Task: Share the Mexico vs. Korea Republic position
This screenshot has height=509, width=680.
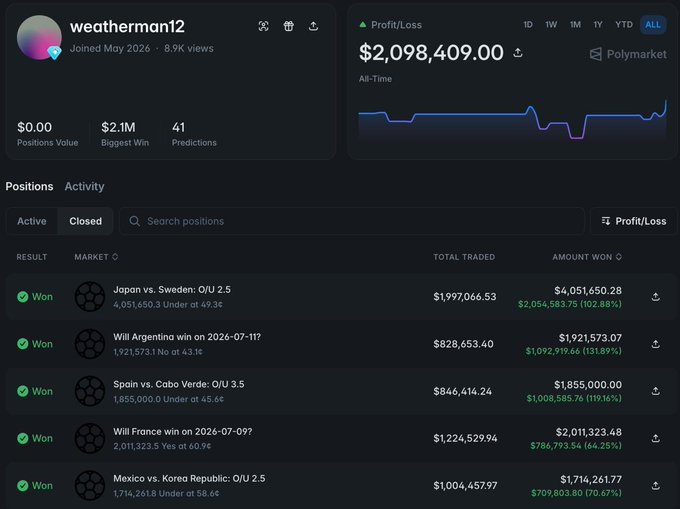Action: coord(656,486)
